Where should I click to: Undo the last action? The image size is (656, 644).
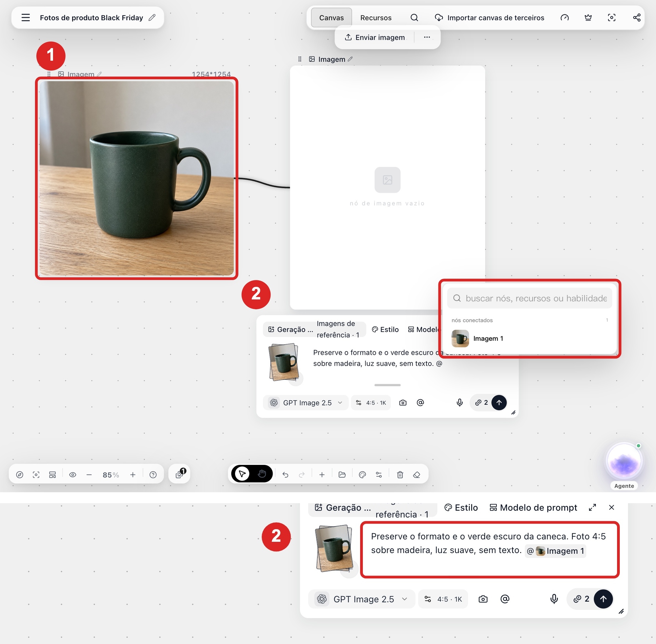pos(285,474)
